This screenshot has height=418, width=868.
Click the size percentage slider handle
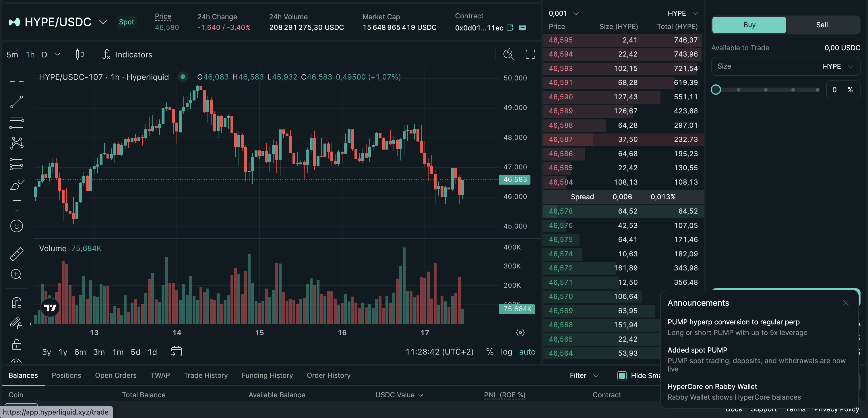coord(716,90)
